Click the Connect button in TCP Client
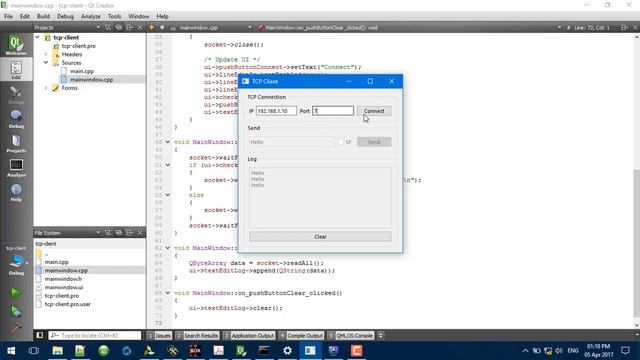 (x=374, y=111)
